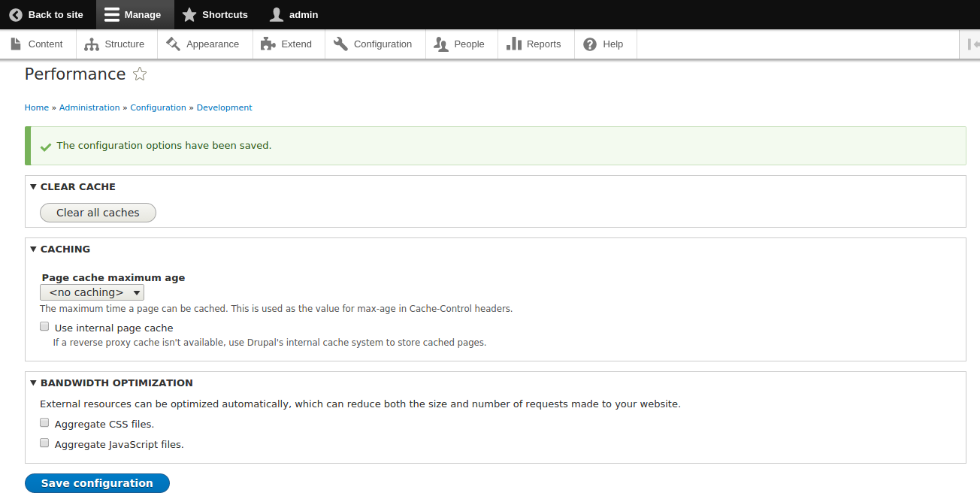Click the Extend puzzle piece icon
The width and height of the screenshot is (980, 502).
(x=268, y=44)
